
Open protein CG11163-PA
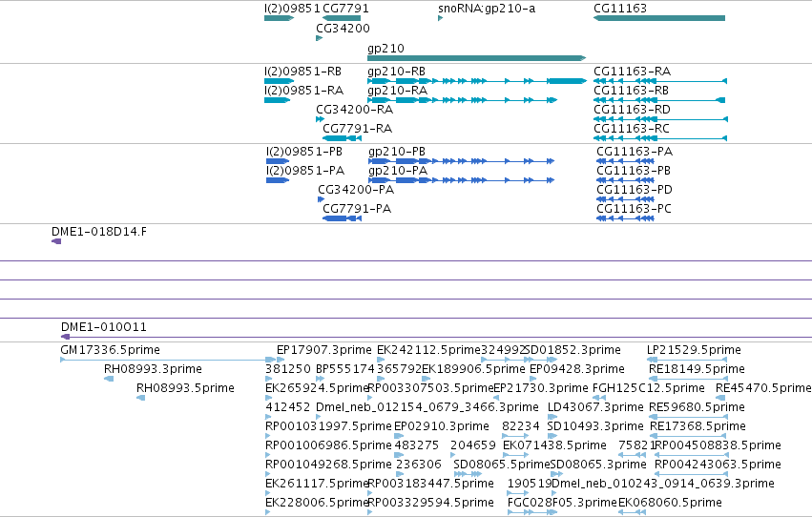635,152
